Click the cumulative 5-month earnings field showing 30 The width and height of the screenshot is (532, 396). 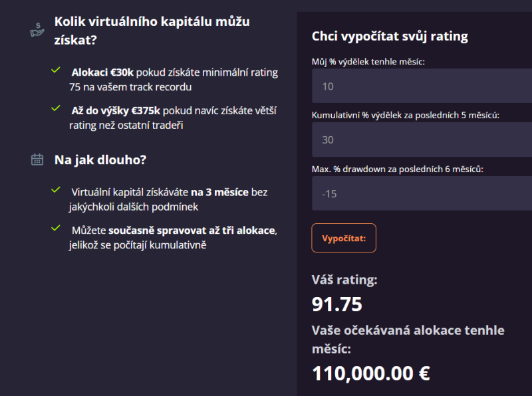click(x=422, y=140)
